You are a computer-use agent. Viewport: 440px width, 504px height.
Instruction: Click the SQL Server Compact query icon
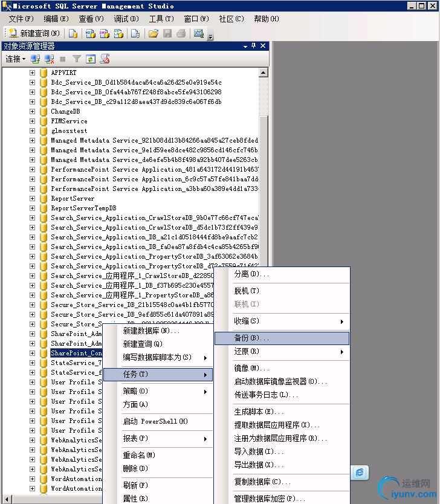(x=135, y=33)
